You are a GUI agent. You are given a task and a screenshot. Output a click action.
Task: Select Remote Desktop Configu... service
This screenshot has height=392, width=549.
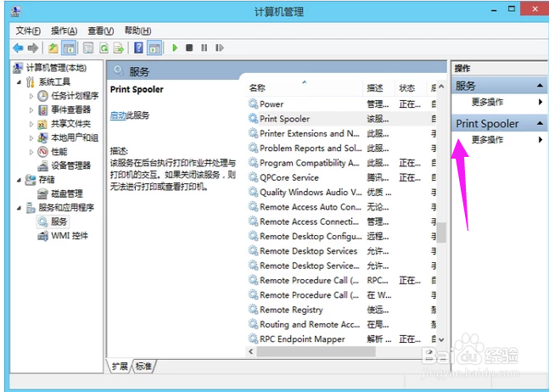point(341,236)
